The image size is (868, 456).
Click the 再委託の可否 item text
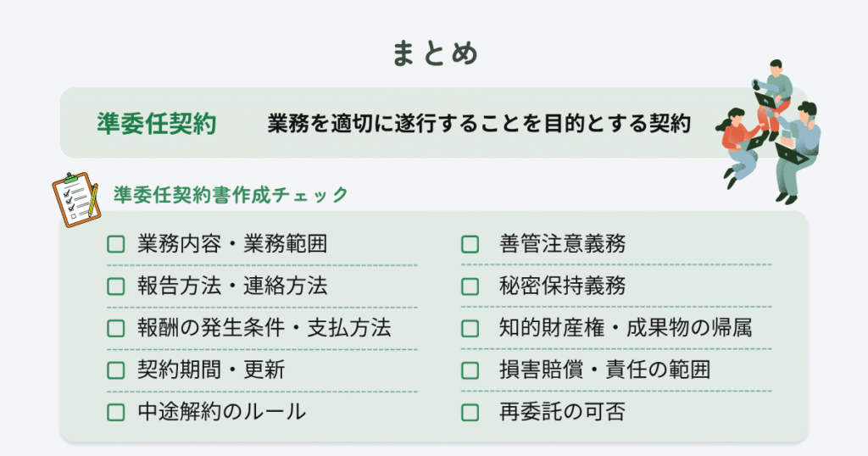pyautogui.click(x=563, y=412)
